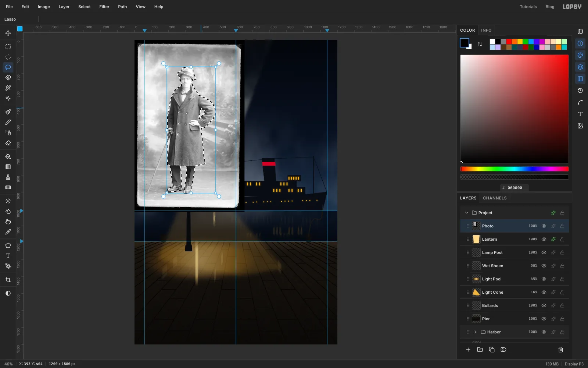588x368 pixels.
Task: Pick the red swatch in palette
Action: click(x=509, y=42)
